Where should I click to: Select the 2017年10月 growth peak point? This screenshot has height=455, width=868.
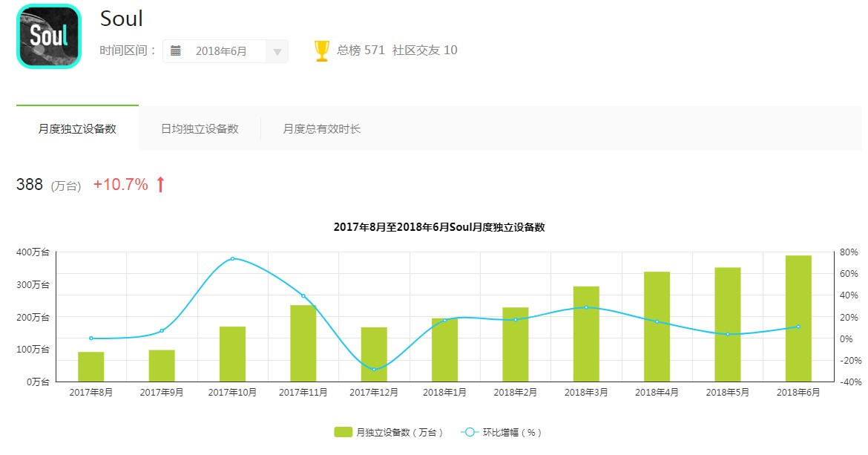pyautogui.click(x=232, y=258)
